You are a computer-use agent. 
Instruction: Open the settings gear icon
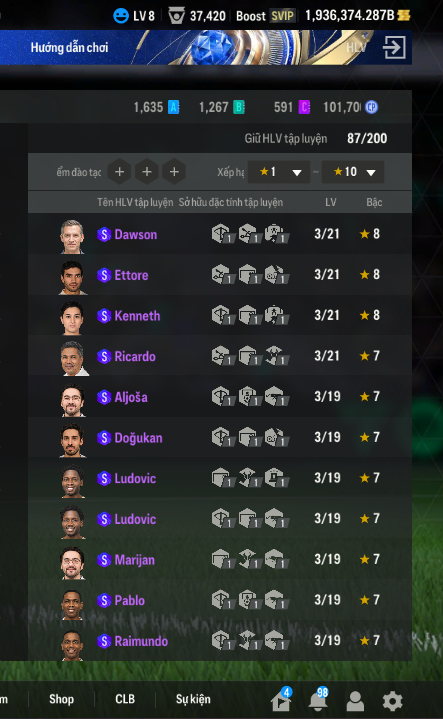tap(393, 701)
